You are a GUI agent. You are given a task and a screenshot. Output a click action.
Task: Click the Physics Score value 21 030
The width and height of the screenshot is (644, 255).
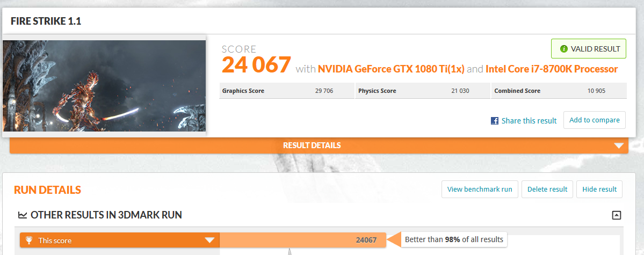(x=460, y=91)
